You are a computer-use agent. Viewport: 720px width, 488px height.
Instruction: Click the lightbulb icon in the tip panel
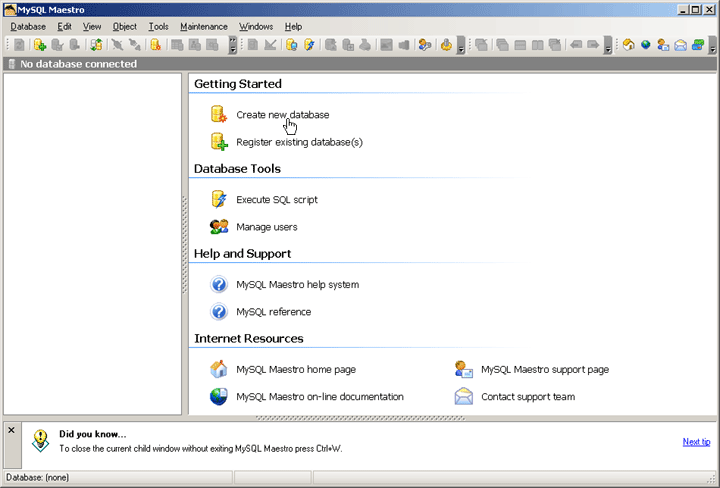point(40,441)
